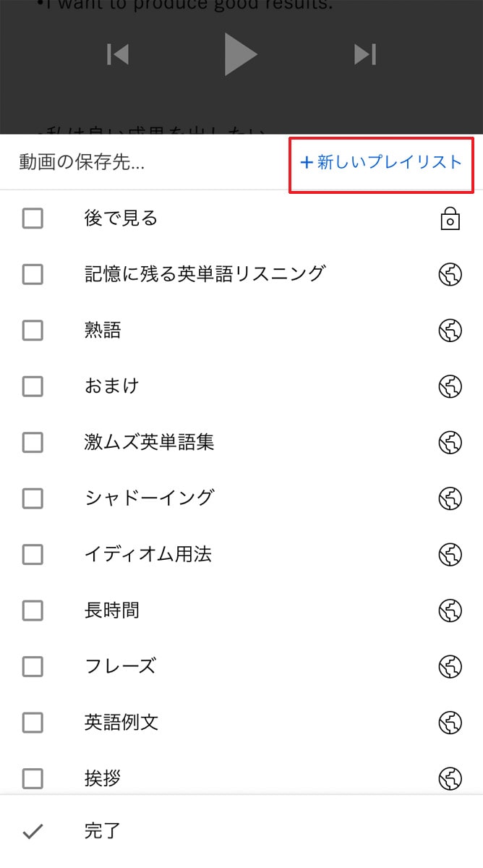Click the checkmark icon beside 完了
The height and width of the screenshot is (868, 483).
(33, 832)
